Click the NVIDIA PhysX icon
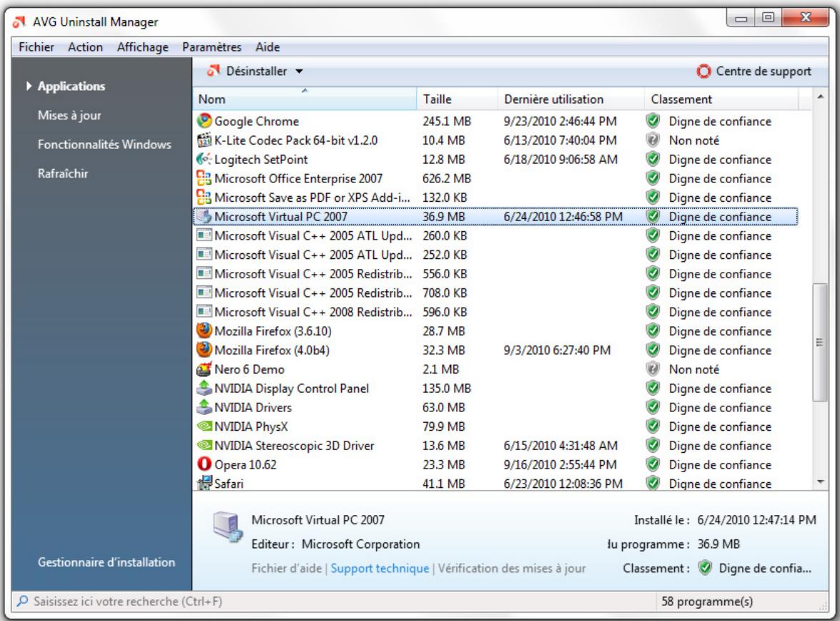840x621 pixels. 204,426
